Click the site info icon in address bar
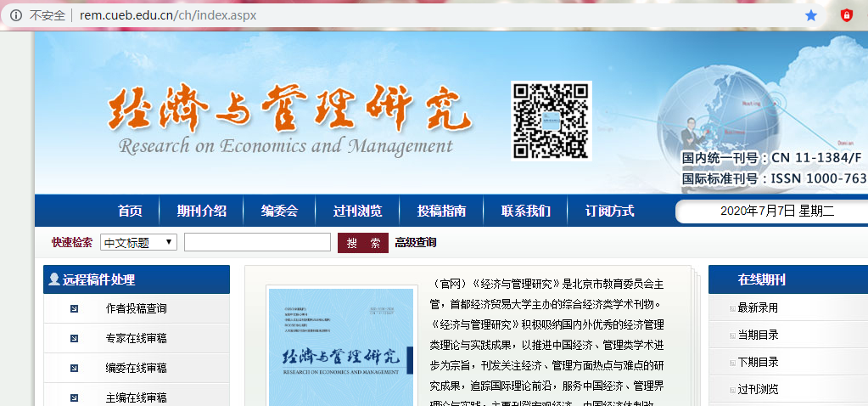This screenshot has height=406, width=868. tap(16, 15)
